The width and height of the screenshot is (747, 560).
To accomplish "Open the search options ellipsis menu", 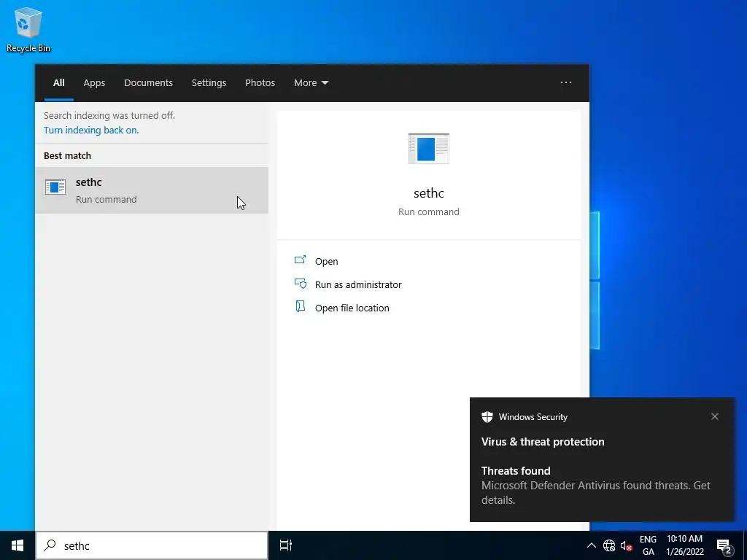I will (x=565, y=82).
